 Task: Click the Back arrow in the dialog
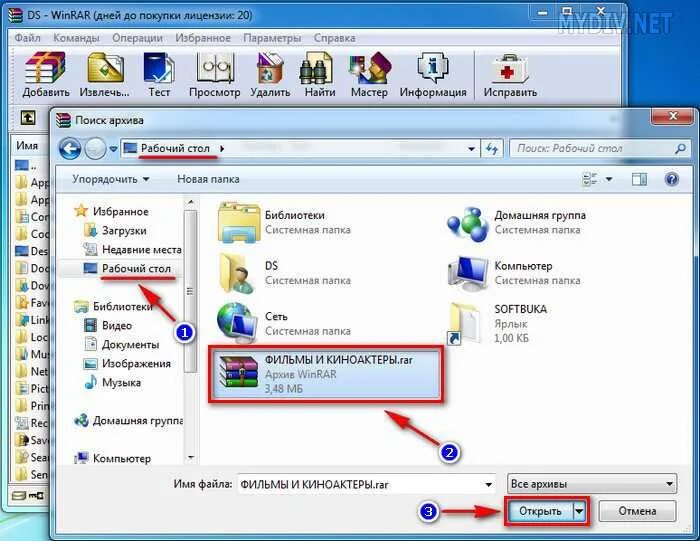coord(70,149)
